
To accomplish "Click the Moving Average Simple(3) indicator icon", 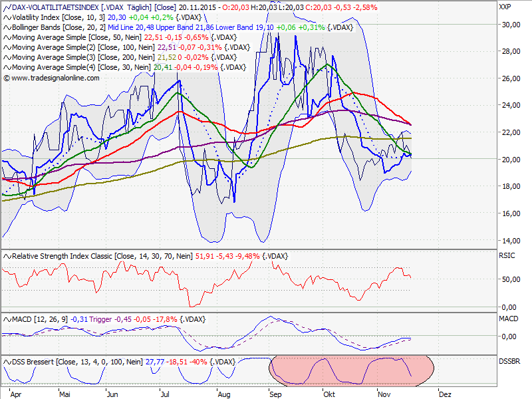I will tap(7, 57).
